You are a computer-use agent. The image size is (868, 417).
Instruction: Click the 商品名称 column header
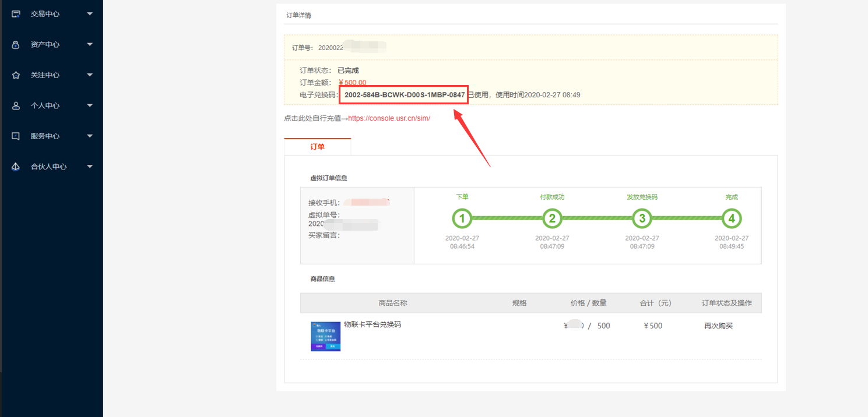click(393, 303)
